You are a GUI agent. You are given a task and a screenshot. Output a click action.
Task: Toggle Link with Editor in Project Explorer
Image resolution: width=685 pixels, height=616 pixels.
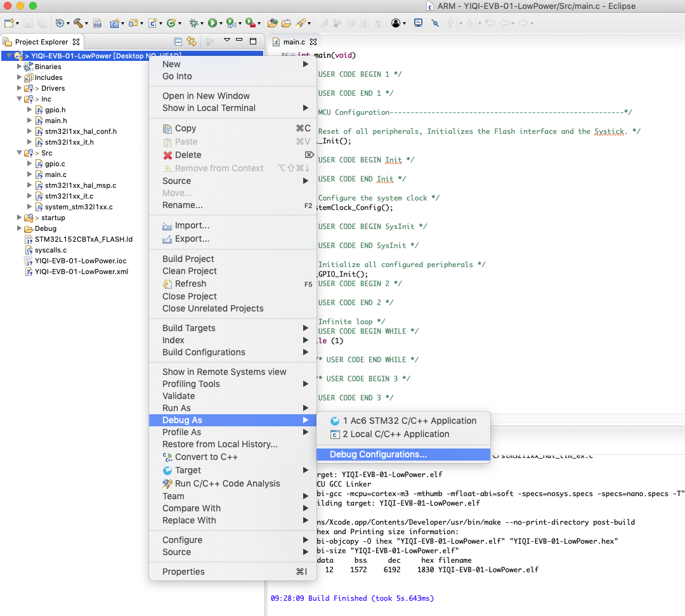192,41
